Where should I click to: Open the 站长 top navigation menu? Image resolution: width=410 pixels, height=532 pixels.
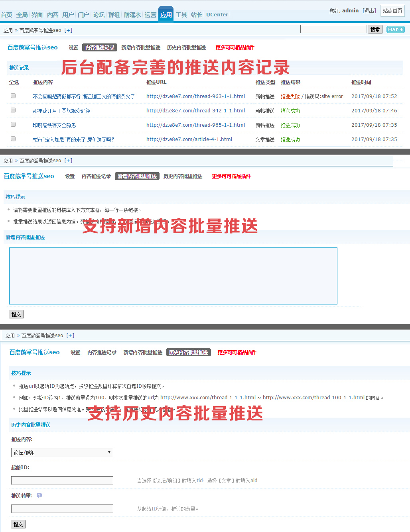pyautogui.click(x=197, y=15)
